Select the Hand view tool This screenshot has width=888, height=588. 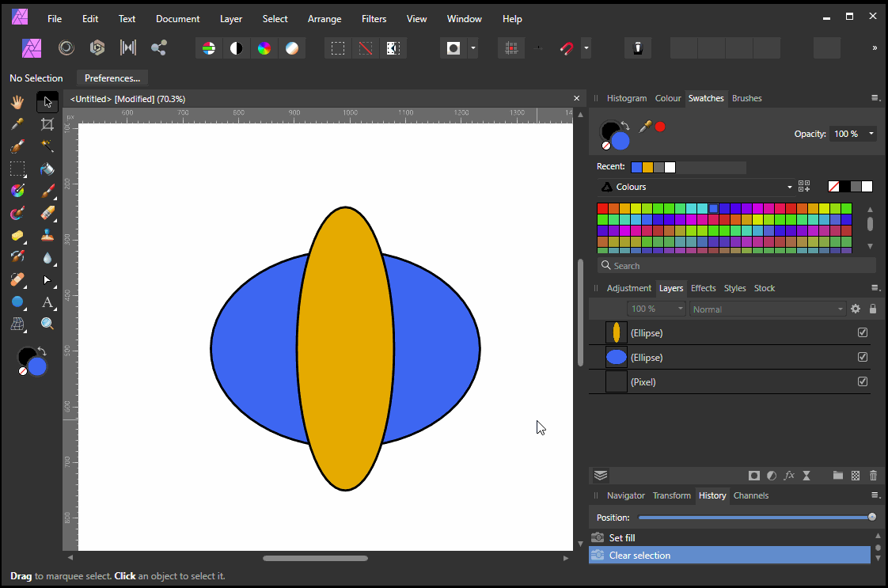pyautogui.click(x=17, y=102)
